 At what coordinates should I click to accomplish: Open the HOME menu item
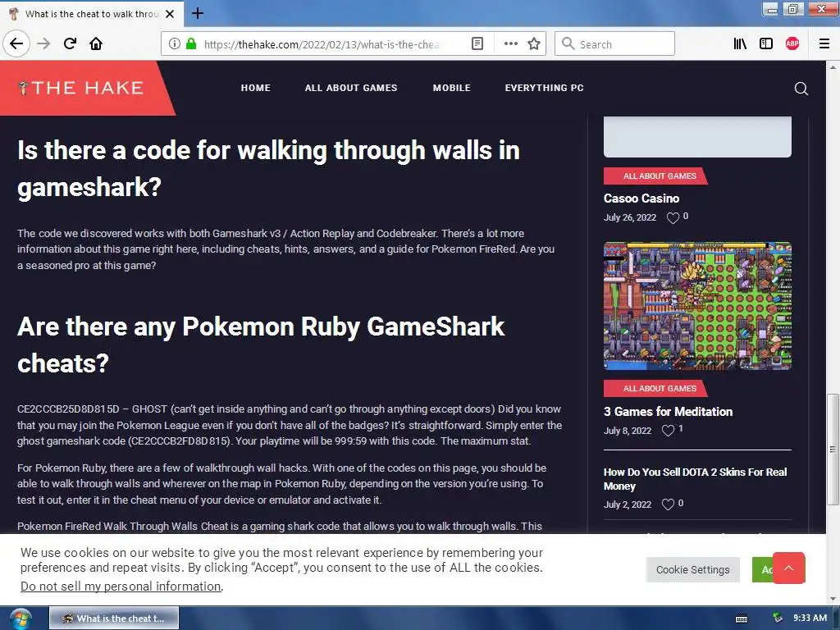pos(256,88)
